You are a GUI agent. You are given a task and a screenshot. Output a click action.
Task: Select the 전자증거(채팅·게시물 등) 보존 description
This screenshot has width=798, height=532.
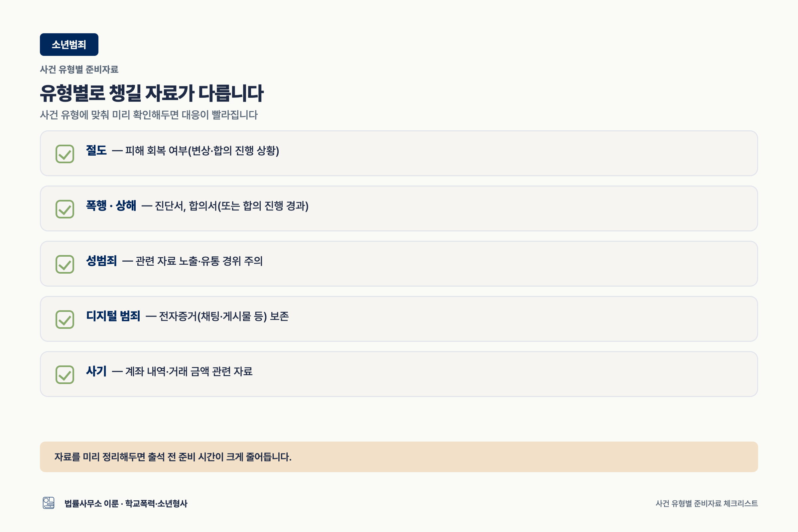point(224,316)
